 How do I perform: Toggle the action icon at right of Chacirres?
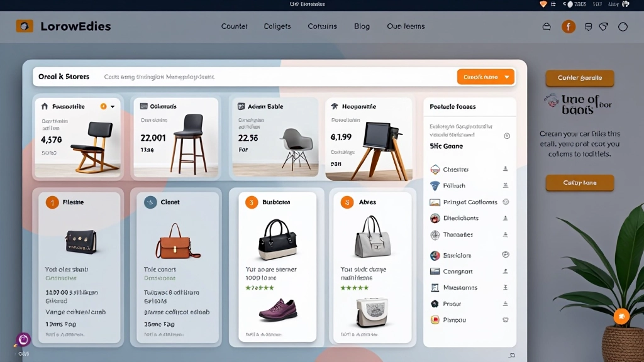click(506, 168)
